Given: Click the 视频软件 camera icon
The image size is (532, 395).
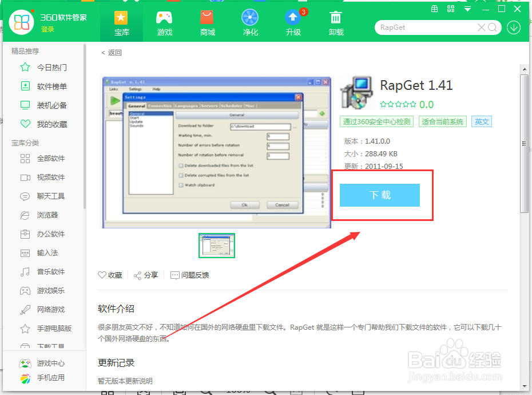Looking at the screenshot, I should (25, 177).
